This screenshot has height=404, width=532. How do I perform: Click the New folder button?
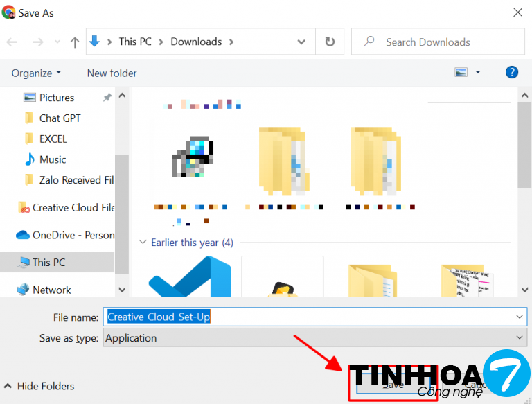point(112,73)
